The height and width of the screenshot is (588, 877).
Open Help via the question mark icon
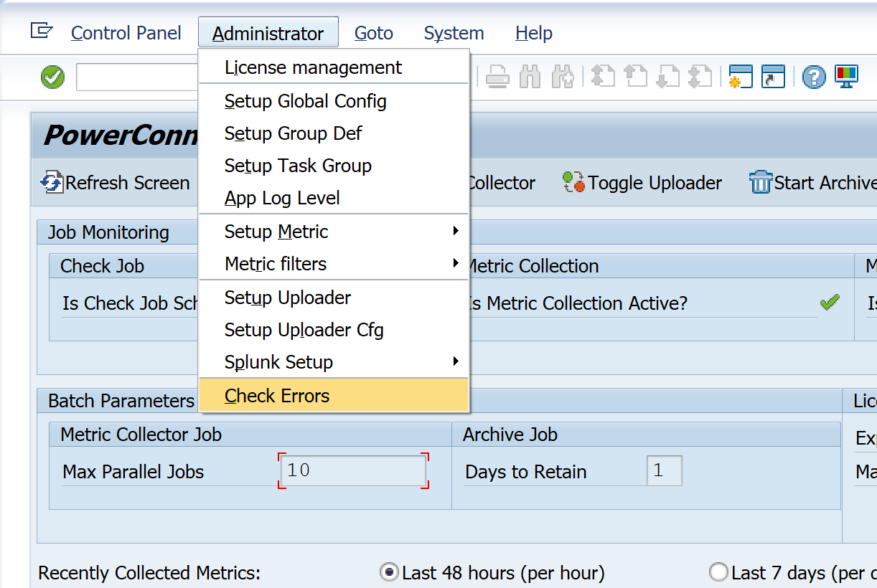point(813,77)
